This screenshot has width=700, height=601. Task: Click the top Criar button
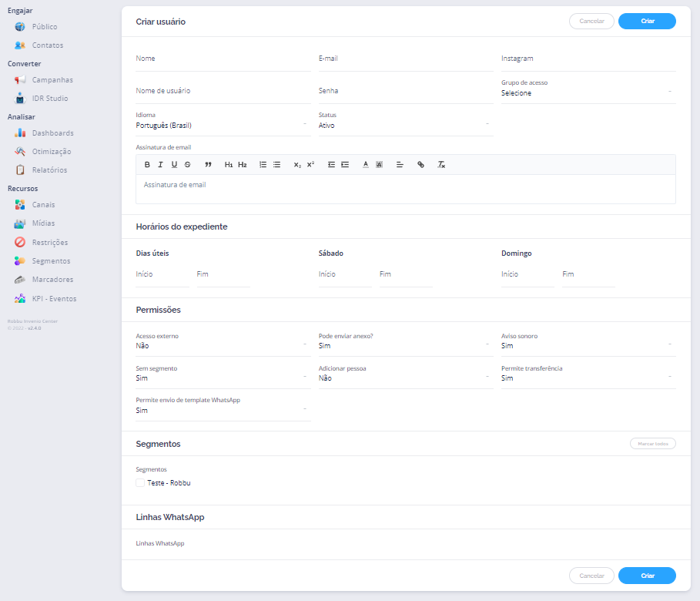pyautogui.click(x=647, y=22)
